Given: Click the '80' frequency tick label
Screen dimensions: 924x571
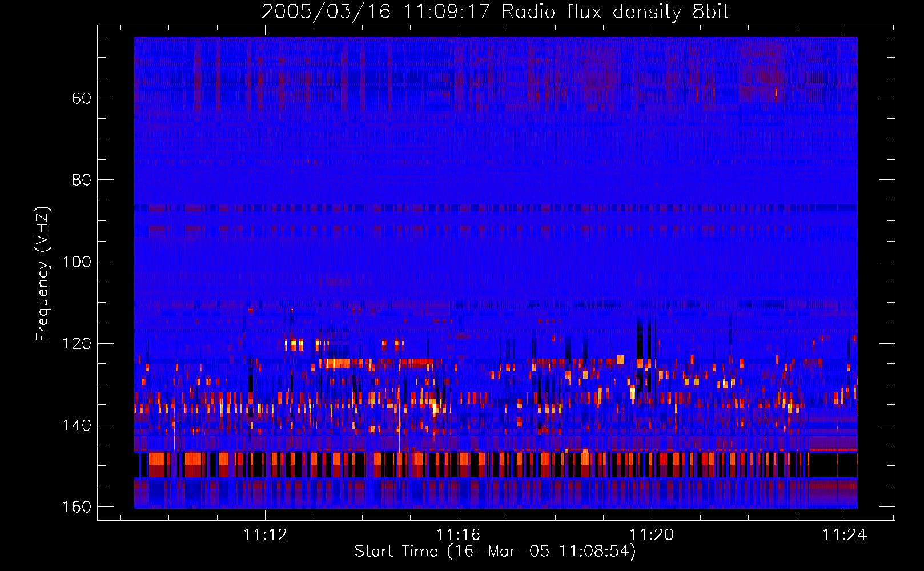Looking at the screenshot, I should [82, 180].
